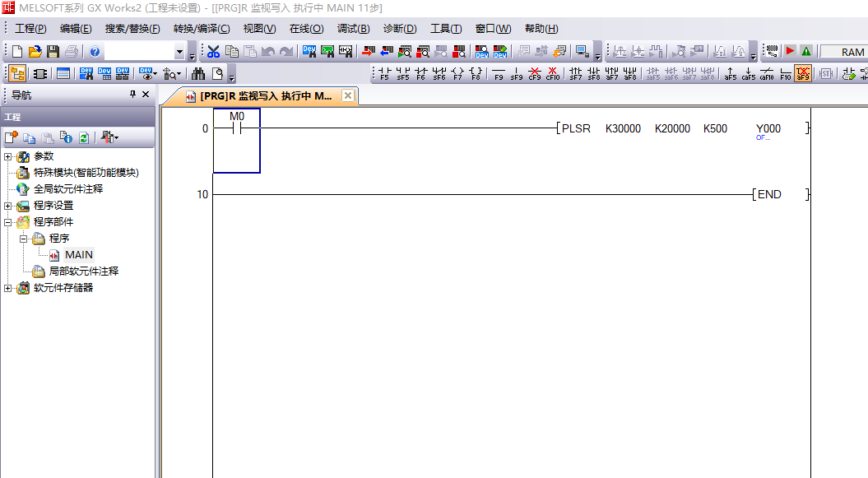The image size is (868, 478).
Task: Select the M0 contact in the ladder
Action: tap(237, 129)
